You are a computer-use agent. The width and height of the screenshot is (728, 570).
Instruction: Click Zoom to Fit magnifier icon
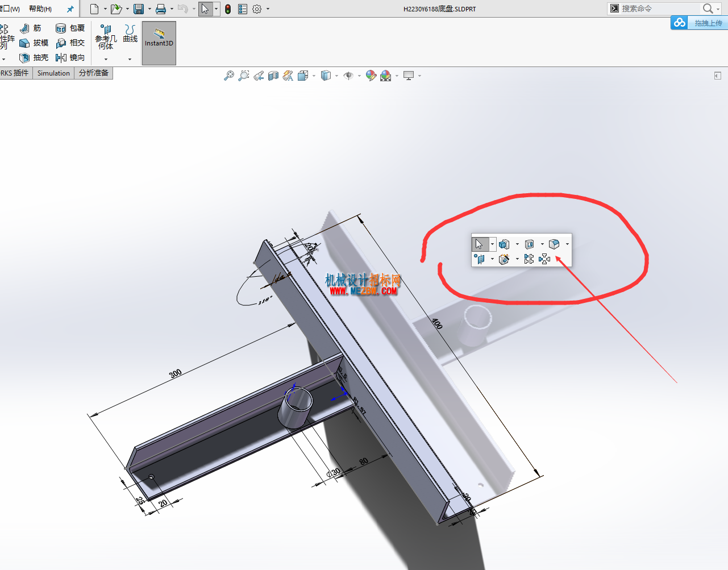(229, 76)
